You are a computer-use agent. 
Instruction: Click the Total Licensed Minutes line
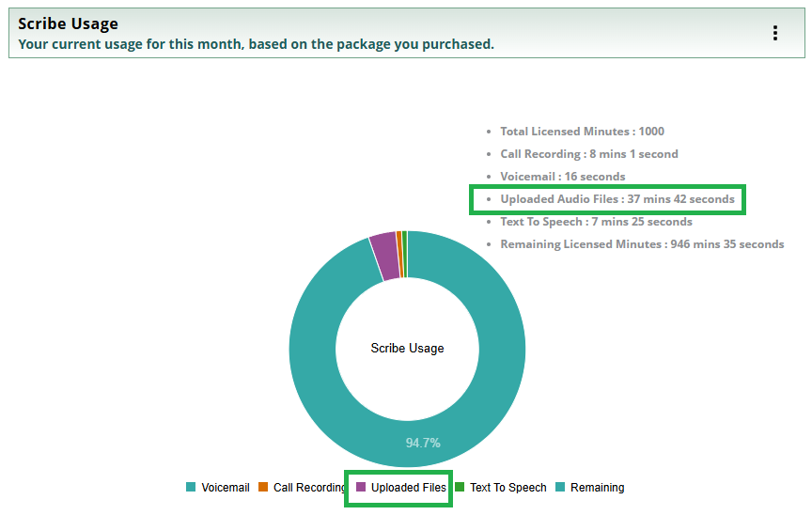(582, 132)
